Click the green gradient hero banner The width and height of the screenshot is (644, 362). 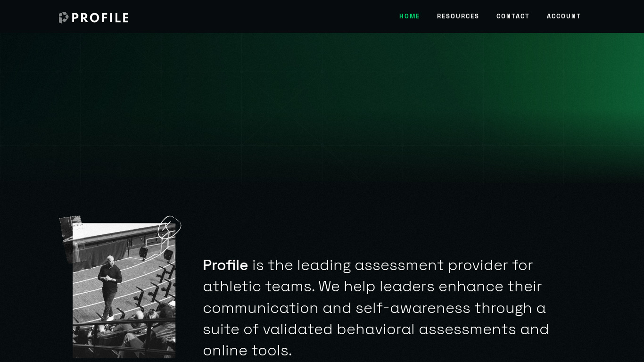point(322,108)
